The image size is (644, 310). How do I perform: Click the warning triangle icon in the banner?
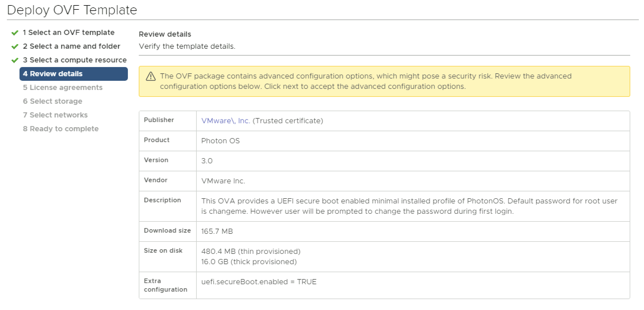coord(151,76)
